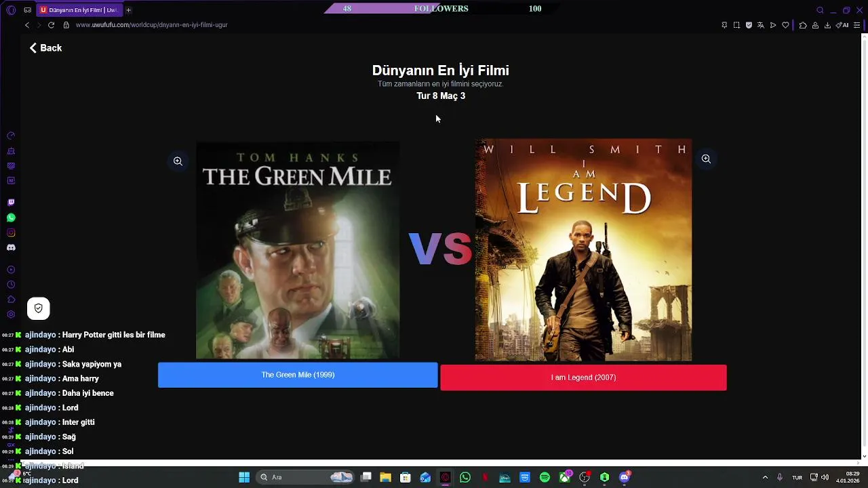Open Instagram from the browser sidebar
868x488 pixels.
click(11, 232)
